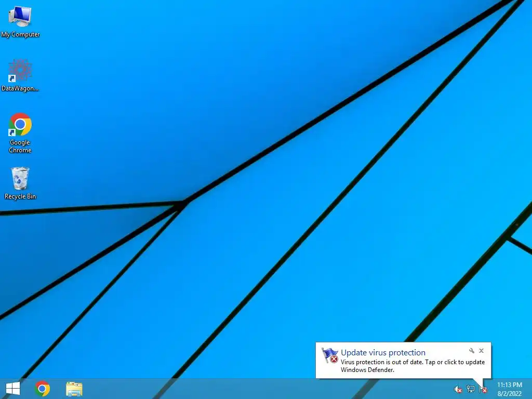Click the muted volume tray icon
This screenshot has width=532, height=399.
click(458, 389)
